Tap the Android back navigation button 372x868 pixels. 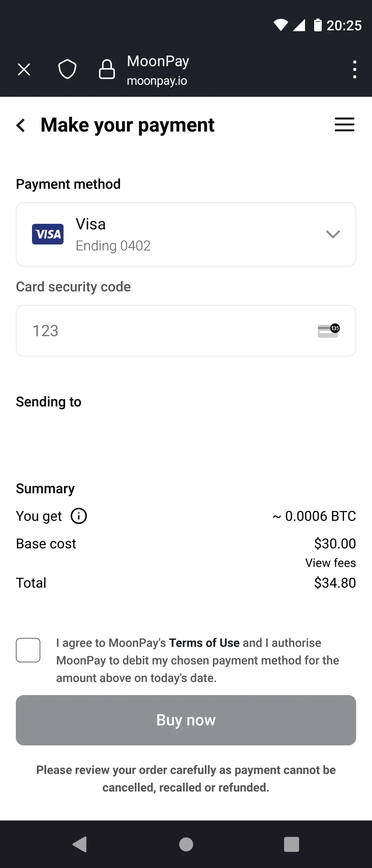(x=80, y=844)
